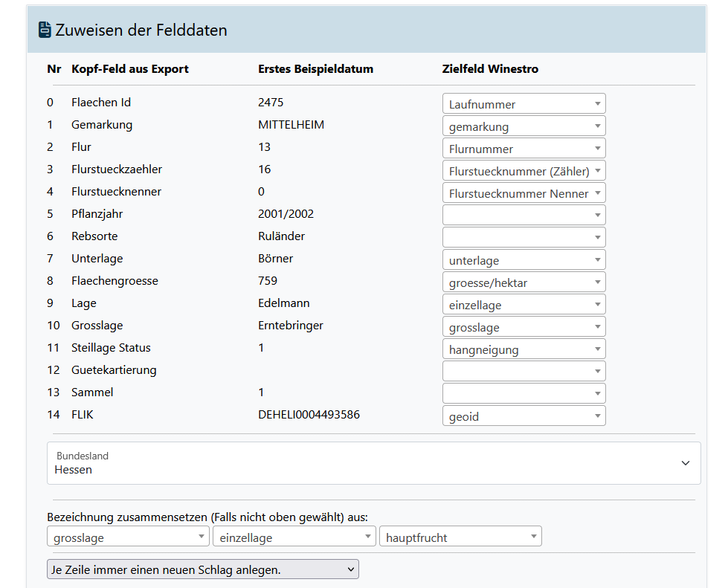
Task: Select target field for Rebsorte row
Action: tap(524, 238)
